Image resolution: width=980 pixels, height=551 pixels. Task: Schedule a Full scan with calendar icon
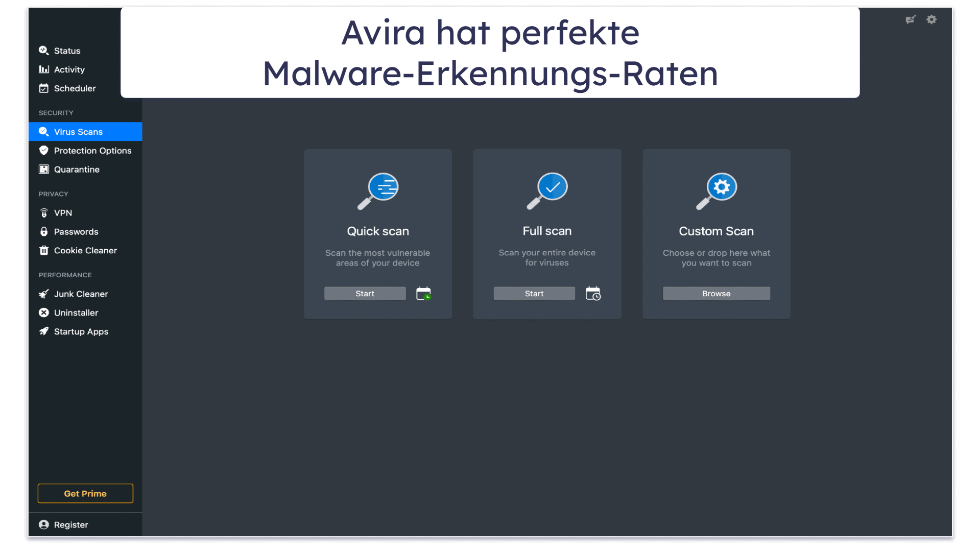pos(593,294)
